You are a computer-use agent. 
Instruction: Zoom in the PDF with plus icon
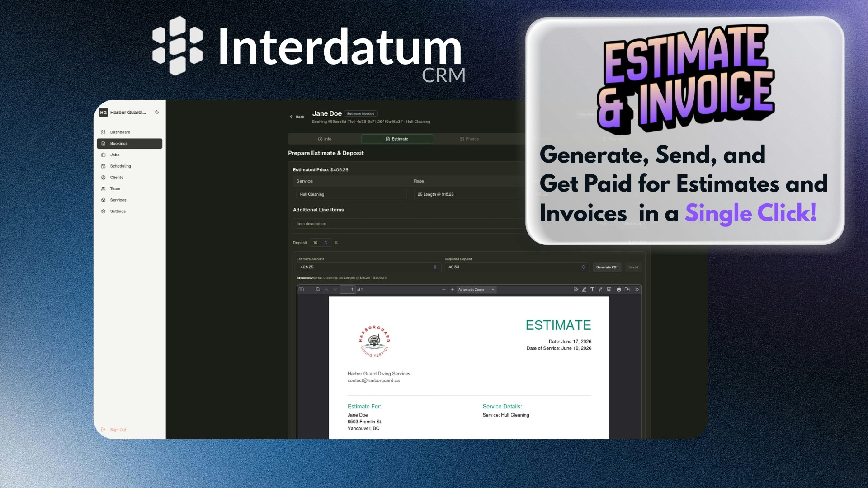pyautogui.click(x=452, y=290)
